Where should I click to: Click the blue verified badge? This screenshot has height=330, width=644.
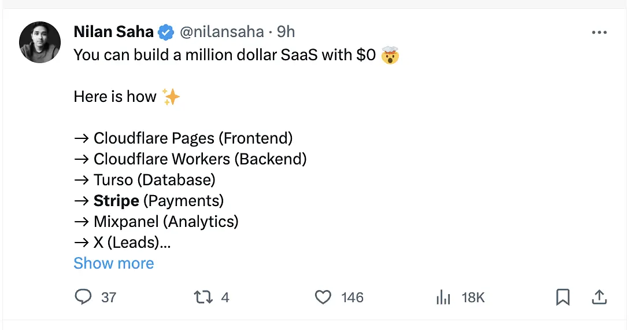coord(166,32)
